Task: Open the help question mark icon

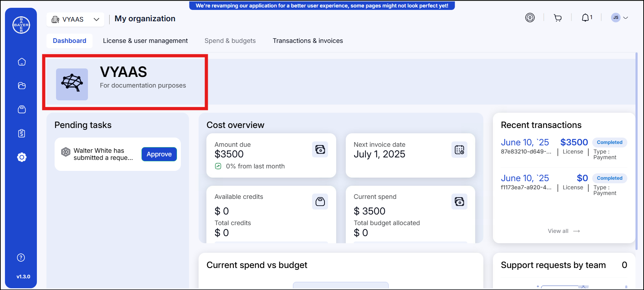Action: (21, 258)
